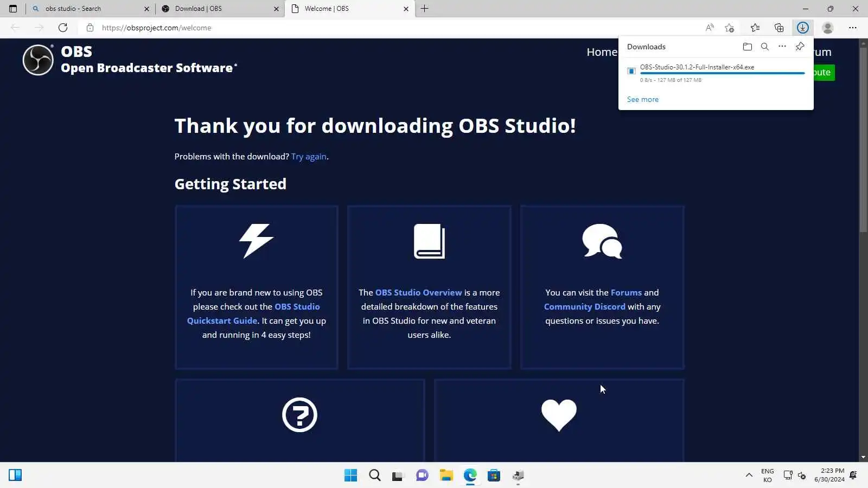Open a new browser tab
The height and width of the screenshot is (488, 868).
[424, 9]
